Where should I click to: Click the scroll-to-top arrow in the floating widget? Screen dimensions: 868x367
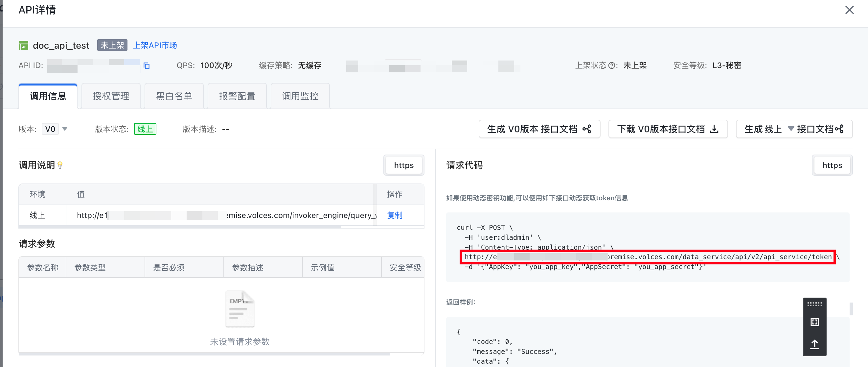click(x=814, y=344)
